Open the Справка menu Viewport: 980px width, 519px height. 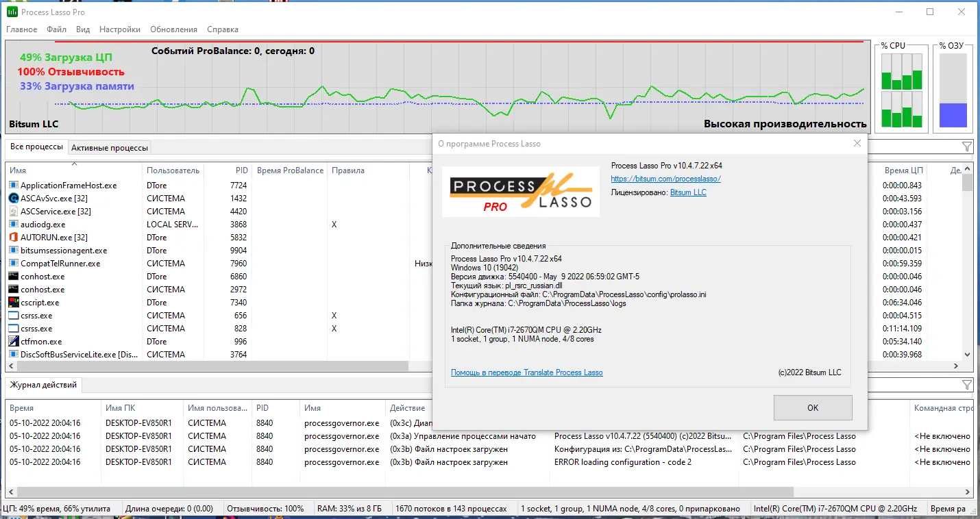pos(223,29)
